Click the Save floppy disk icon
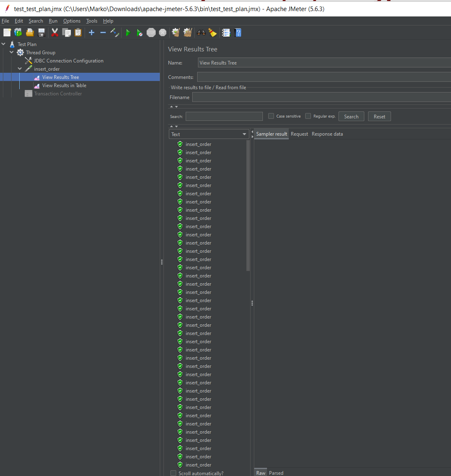 [41, 32]
